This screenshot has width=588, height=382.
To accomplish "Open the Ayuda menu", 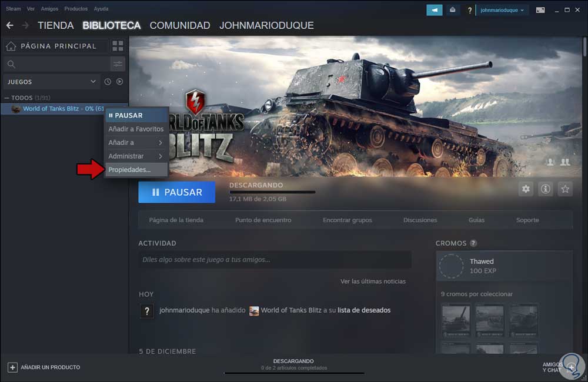I will coord(101,9).
